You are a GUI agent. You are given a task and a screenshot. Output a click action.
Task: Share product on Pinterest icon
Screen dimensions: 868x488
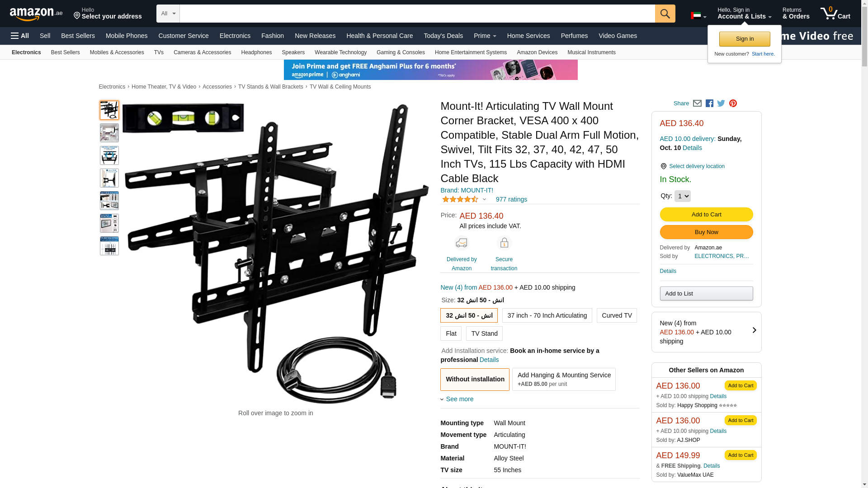(x=733, y=103)
